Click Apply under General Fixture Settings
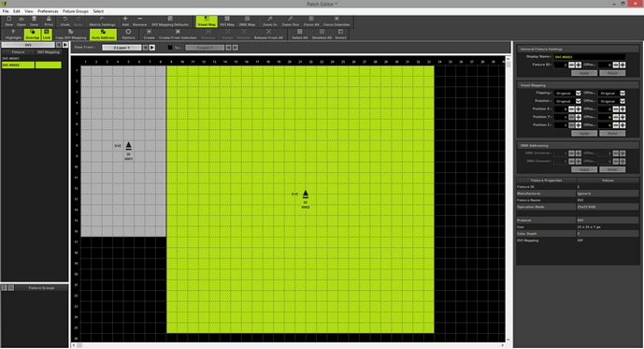Screen dimensions: 644x349 click(x=584, y=73)
